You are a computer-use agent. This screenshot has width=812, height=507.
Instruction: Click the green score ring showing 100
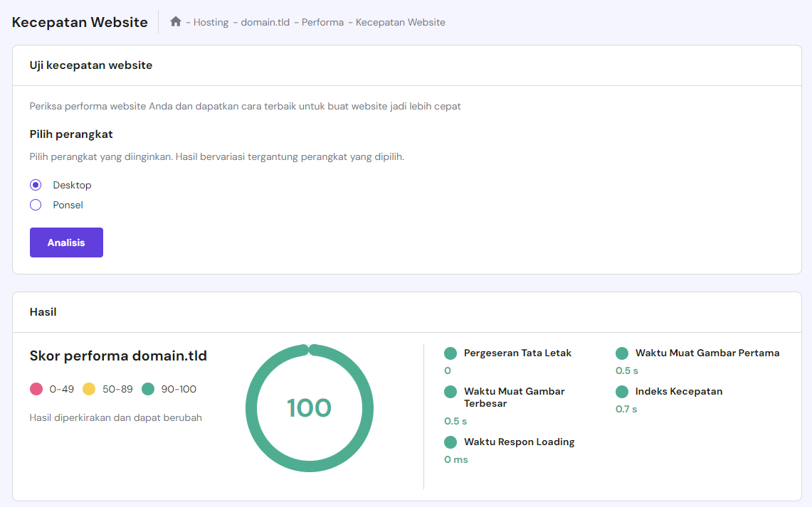[310, 407]
